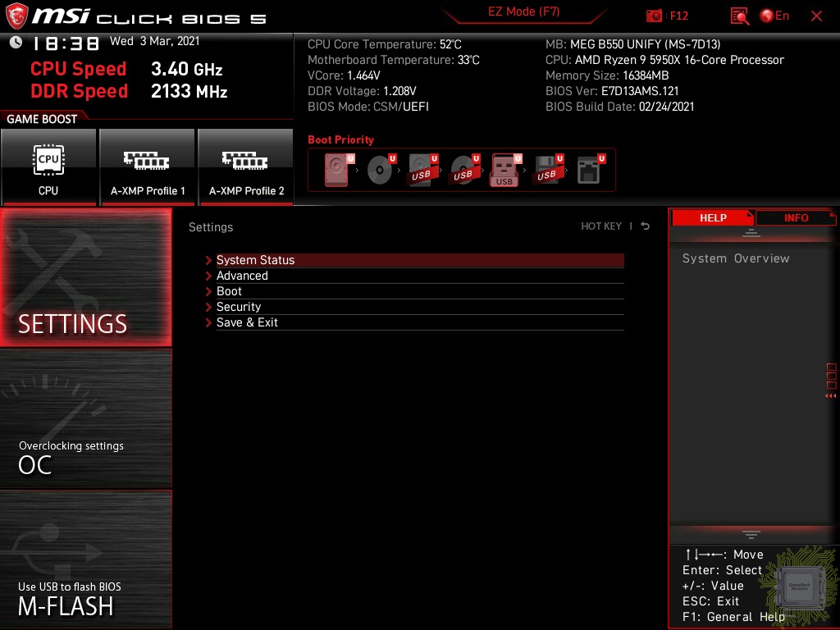The width and height of the screenshot is (840, 630).
Task: Open the BIOS search magnifier icon
Action: click(740, 16)
